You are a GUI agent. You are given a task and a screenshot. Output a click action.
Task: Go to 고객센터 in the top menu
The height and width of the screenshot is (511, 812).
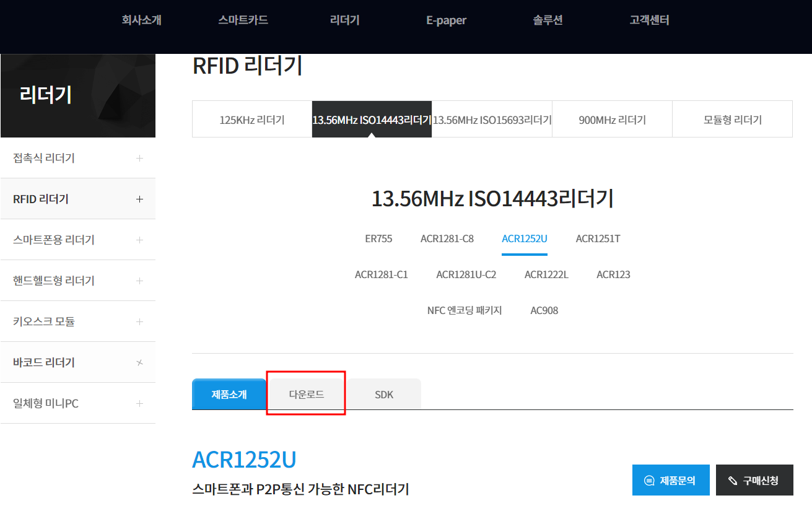point(649,20)
